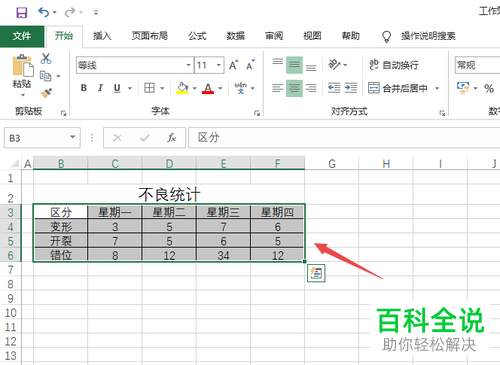This screenshot has height=365, width=500.
Task: Click the Decrease Font Size icon
Action: 250,65
